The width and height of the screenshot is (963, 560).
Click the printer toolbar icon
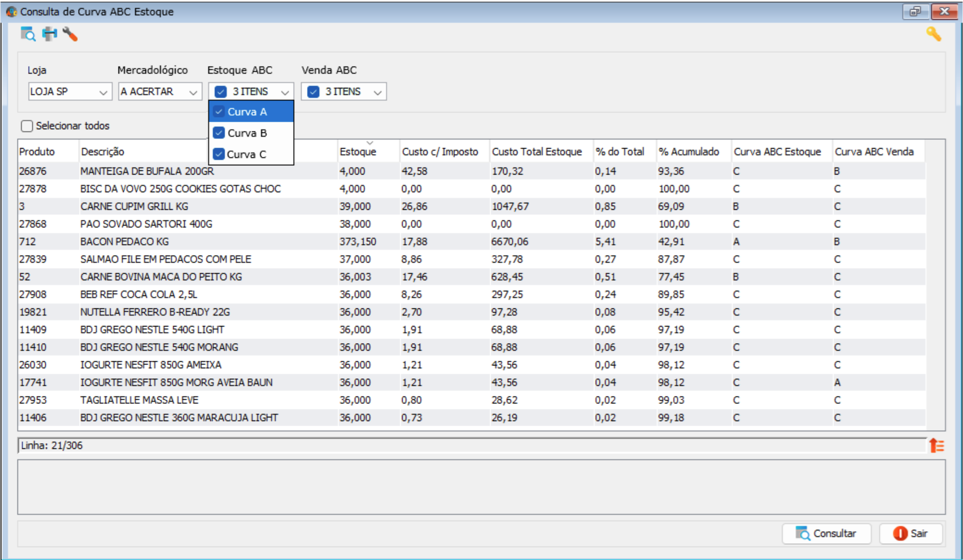(49, 34)
